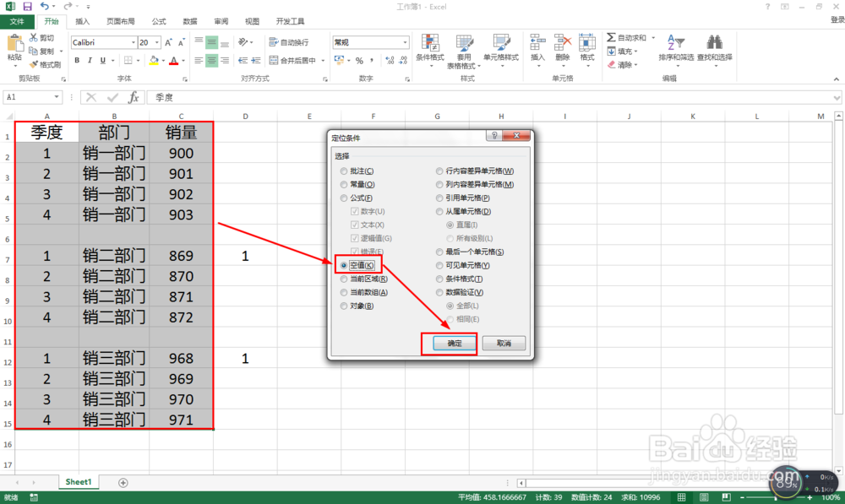Select the Sheet1 worksheet tab
The width and height of the screenshot is (845, 504).
click(79, 482)
